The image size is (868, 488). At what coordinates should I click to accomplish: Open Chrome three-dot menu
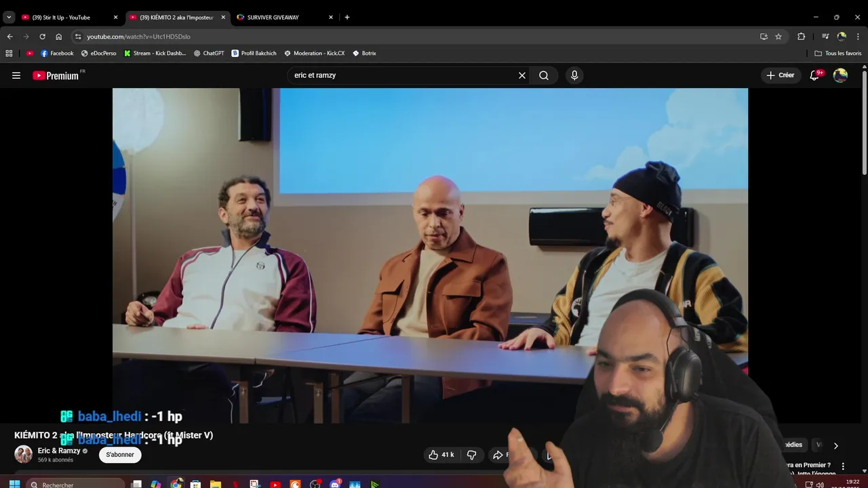point(858,37)
